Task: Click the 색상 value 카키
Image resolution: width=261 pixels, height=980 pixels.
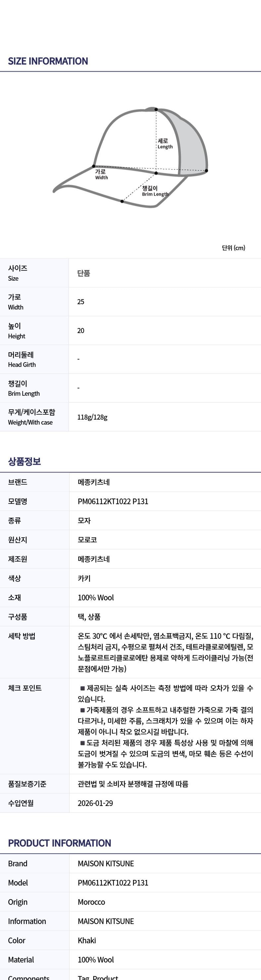Action: pyautogui.click(x=84, y=578)
